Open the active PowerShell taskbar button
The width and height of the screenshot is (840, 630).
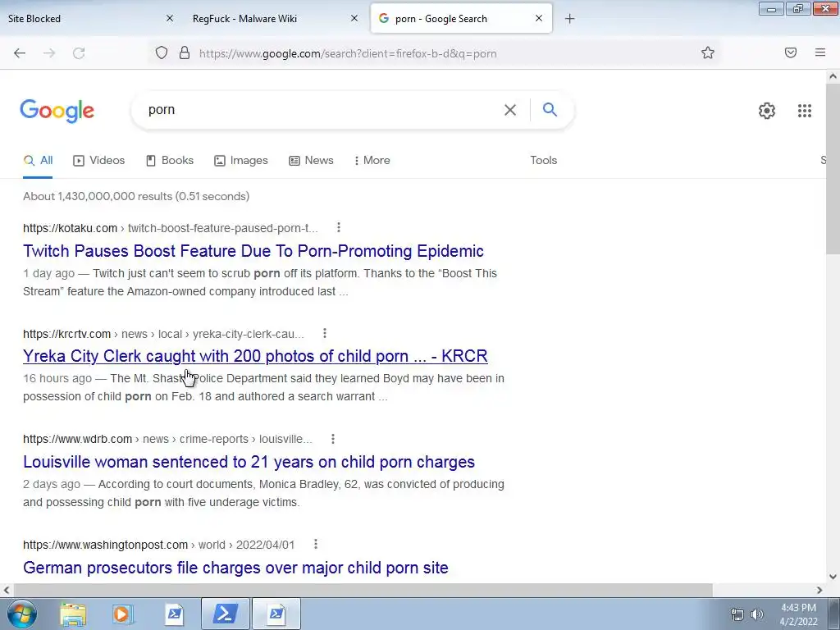click(x=226, y=614)
